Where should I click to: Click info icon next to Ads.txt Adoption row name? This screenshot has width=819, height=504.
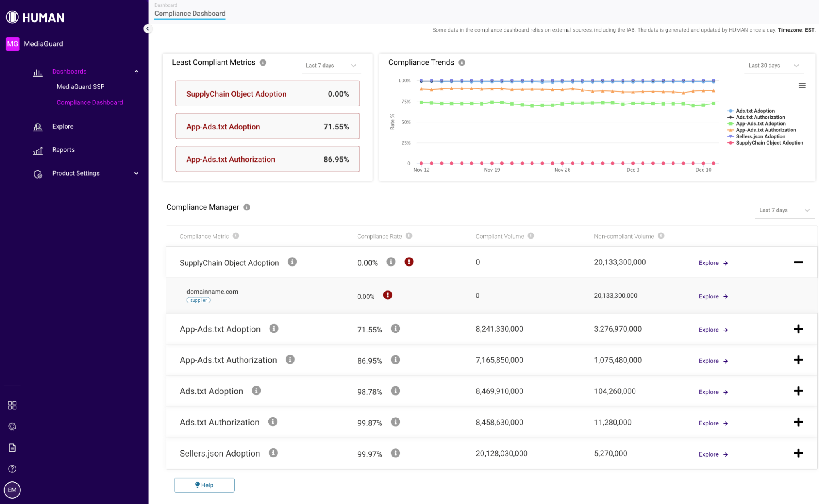pos(256,391)
